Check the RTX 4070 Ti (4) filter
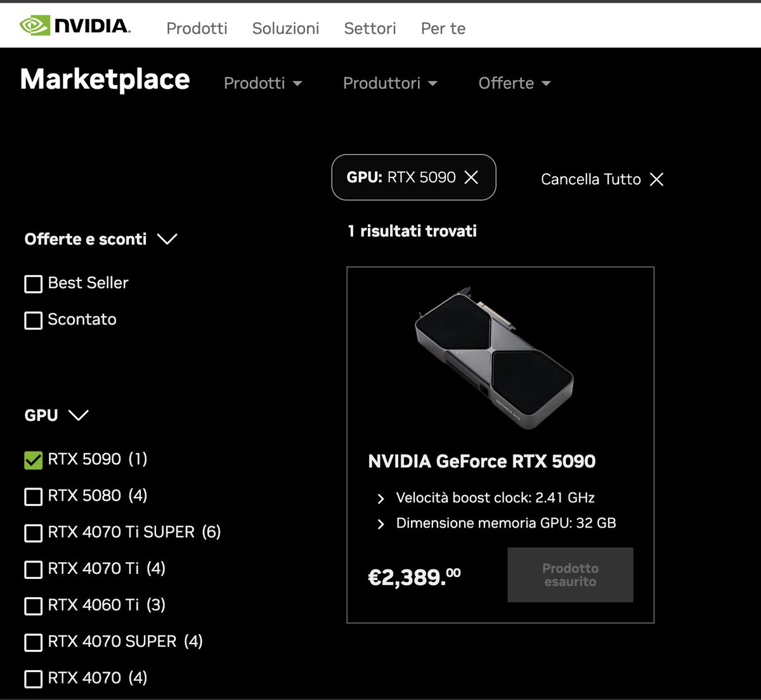Screen dimensions: 761x700 tap(33, 569)
